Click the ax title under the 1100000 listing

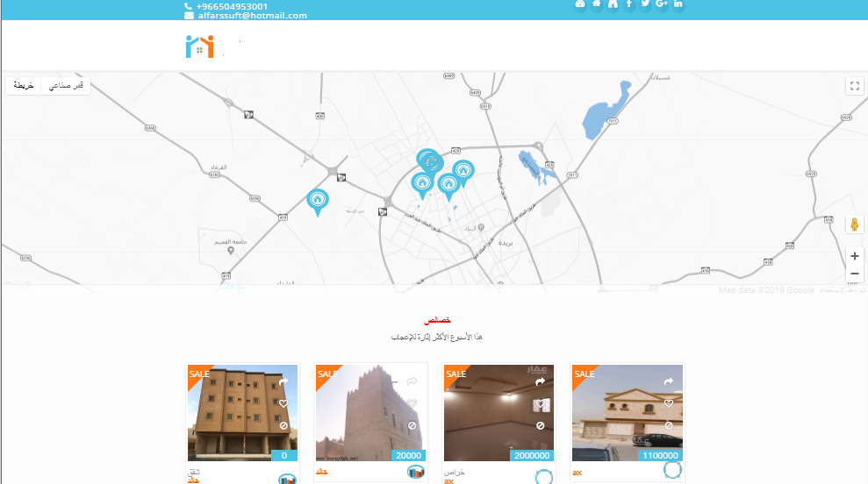coord(577,473)
